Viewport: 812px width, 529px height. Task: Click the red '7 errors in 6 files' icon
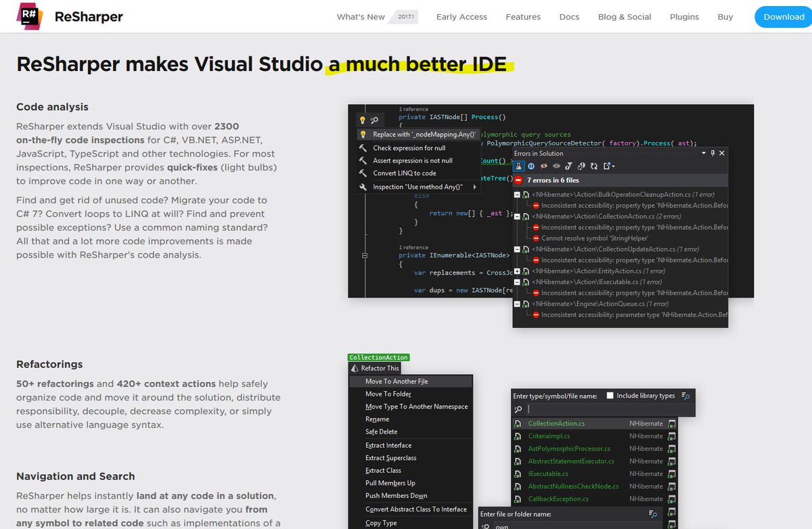pyautogui.click(x=518, y=180)
